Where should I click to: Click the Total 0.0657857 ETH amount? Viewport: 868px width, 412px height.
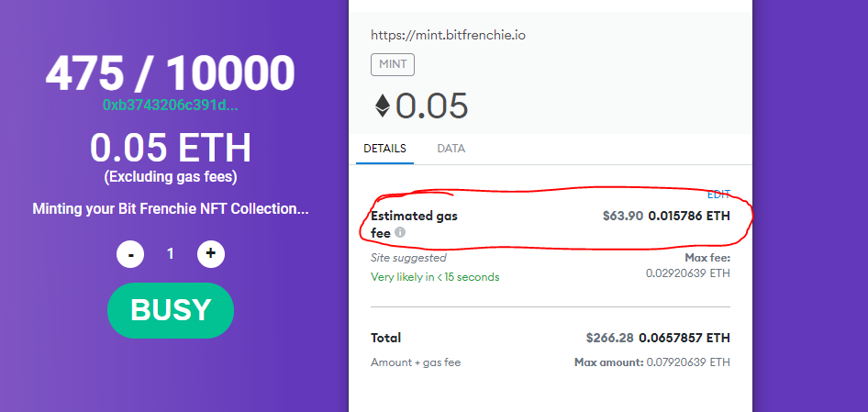pos(684,338)
